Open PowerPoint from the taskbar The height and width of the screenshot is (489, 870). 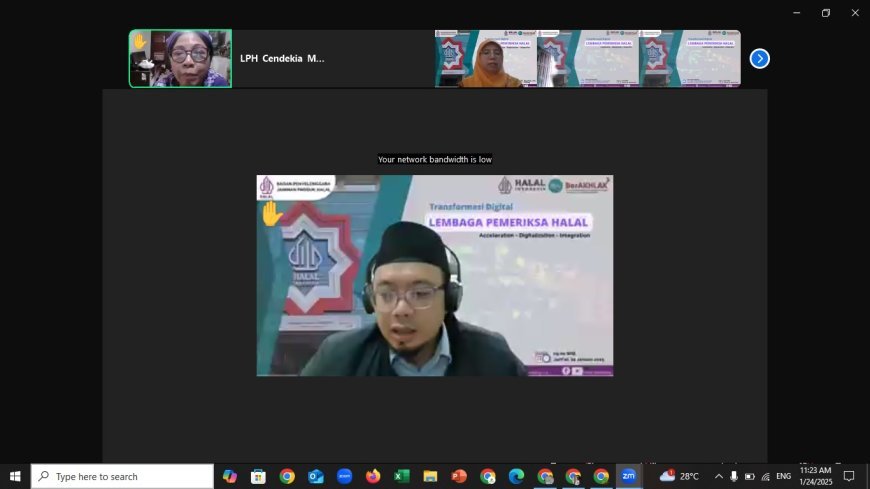pyautogui.click(x=459, y=476)
